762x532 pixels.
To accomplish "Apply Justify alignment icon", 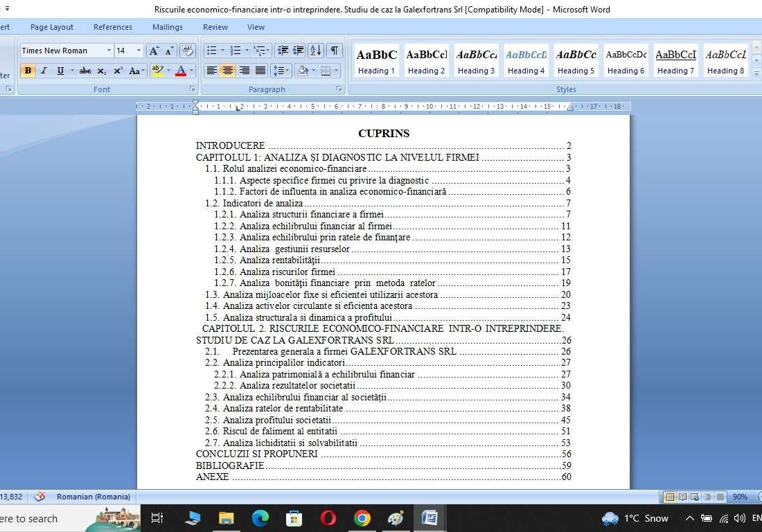I will pyautogui.click(x=260, y=71).
